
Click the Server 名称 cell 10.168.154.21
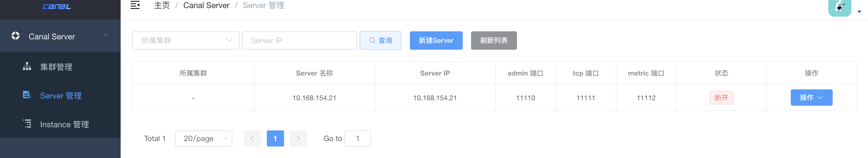(314, 98)
